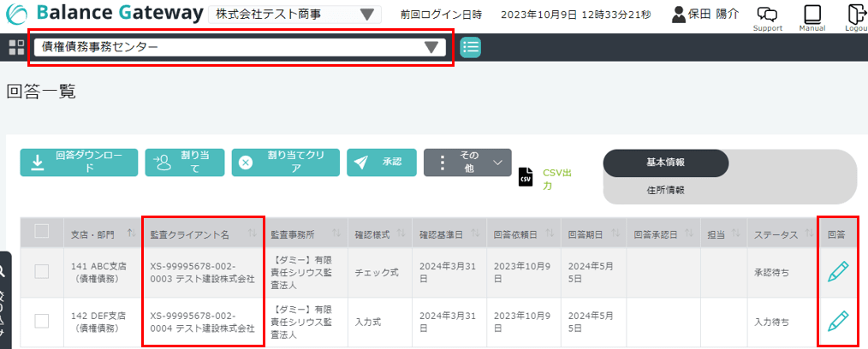Check the box for 141 ABC支店
The width and height of the screenshot is (868, 349).
(42, 272)
